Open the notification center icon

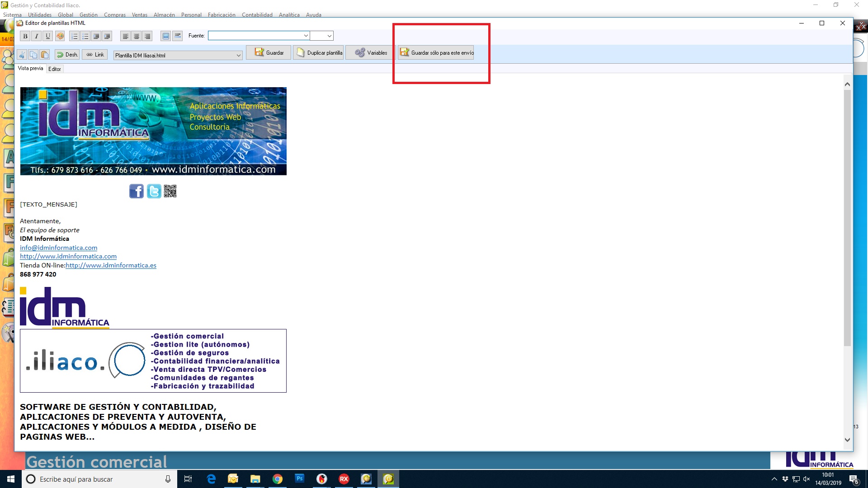[854, 479]
